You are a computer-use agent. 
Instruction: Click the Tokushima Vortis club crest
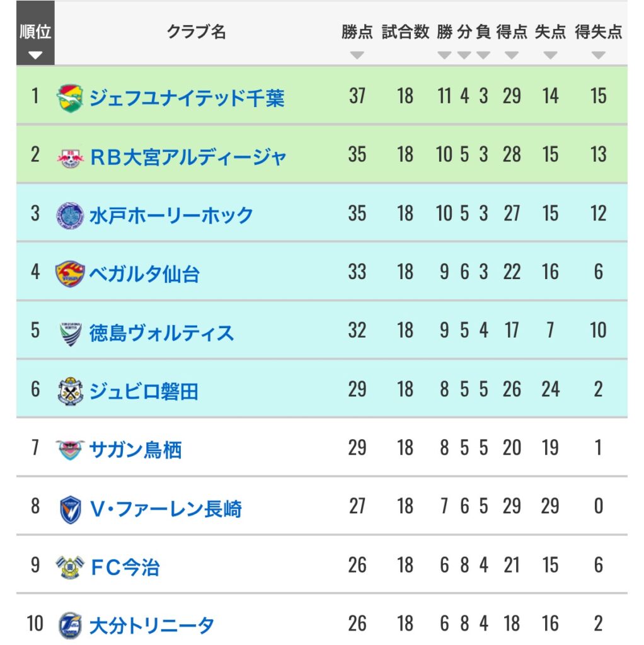click(x=71, y=334)
